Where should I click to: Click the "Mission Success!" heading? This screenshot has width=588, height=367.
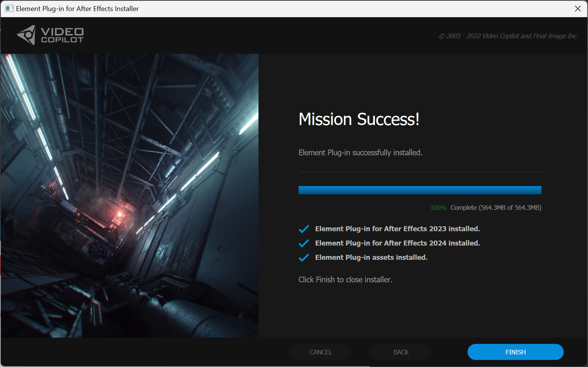coord(359,119)
